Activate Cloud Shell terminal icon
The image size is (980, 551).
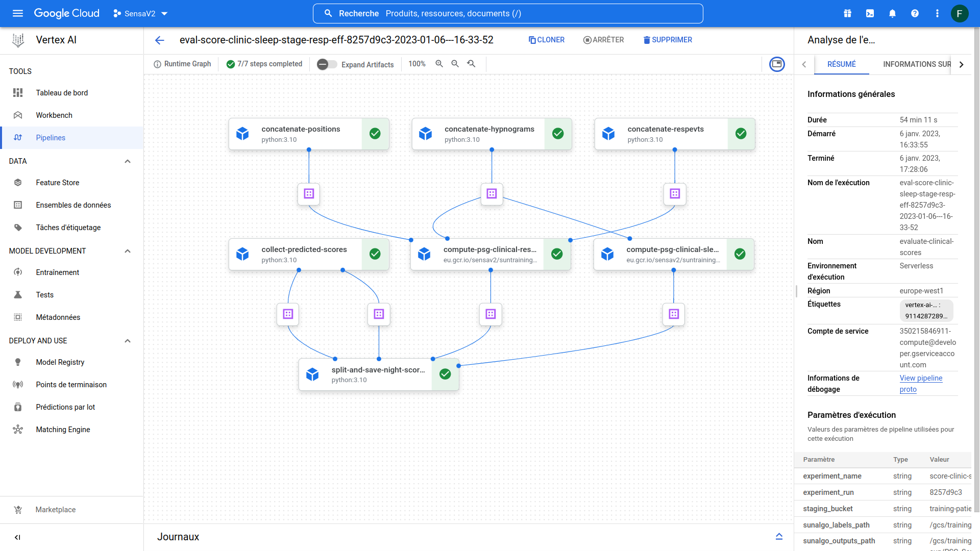[x=870, y=13]
